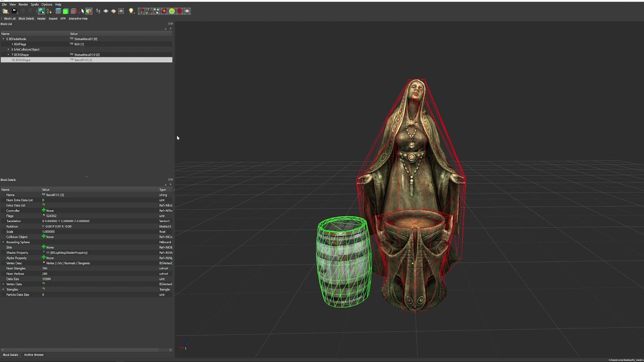Switch to Front view green cube icon
The image size is (644, 362).
point(66,11)
